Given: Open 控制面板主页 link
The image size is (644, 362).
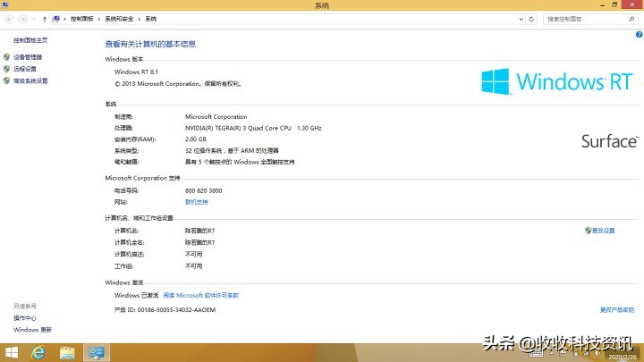Looking at the screenshot, I should point(30,40).
